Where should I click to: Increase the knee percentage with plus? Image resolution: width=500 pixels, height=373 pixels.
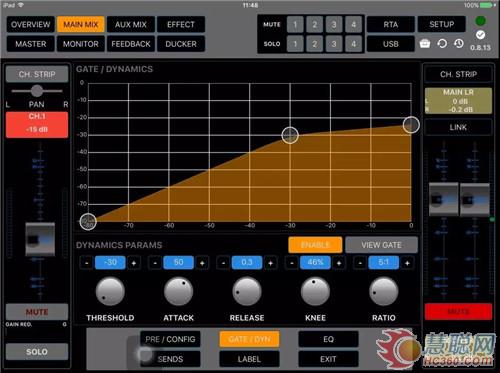[x=339, y=263]
